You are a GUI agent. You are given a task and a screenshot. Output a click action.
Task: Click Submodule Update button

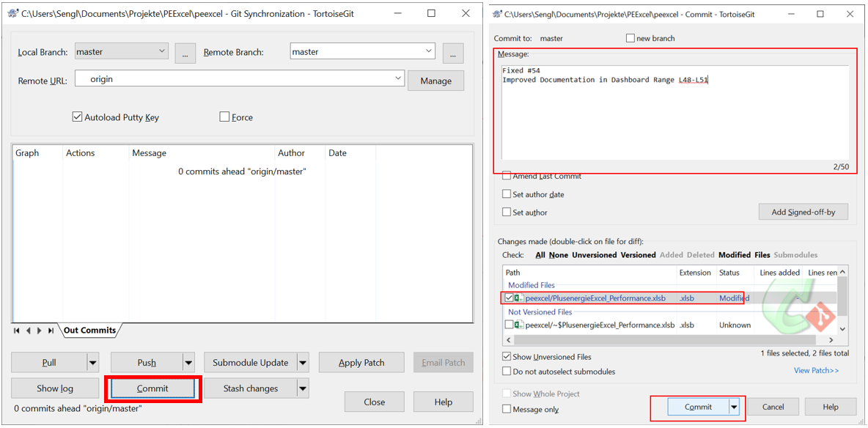251,363
